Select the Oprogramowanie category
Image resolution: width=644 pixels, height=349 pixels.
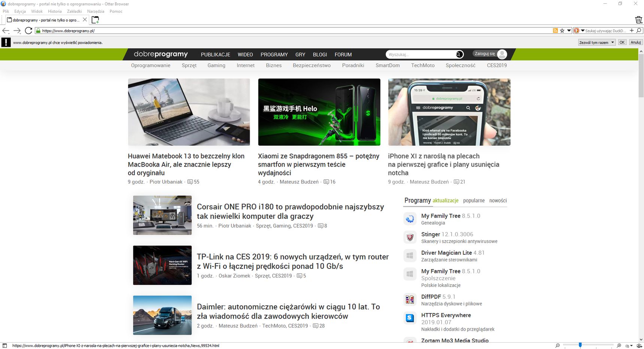click(x=151, y=65)
